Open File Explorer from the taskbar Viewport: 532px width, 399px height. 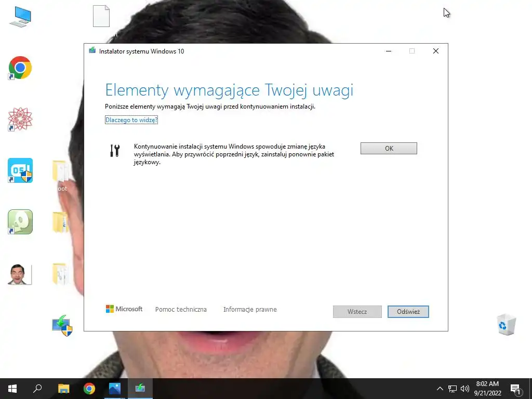point(63,389)
